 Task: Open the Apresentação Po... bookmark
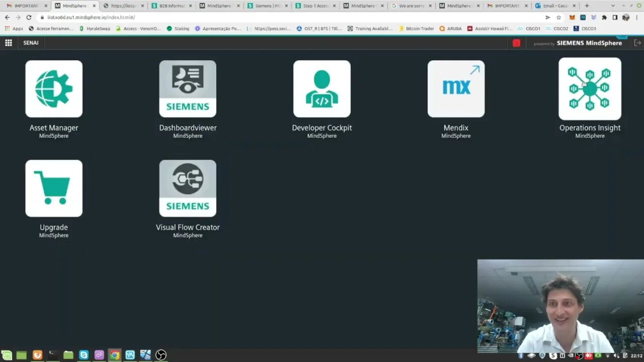point(218,29)
